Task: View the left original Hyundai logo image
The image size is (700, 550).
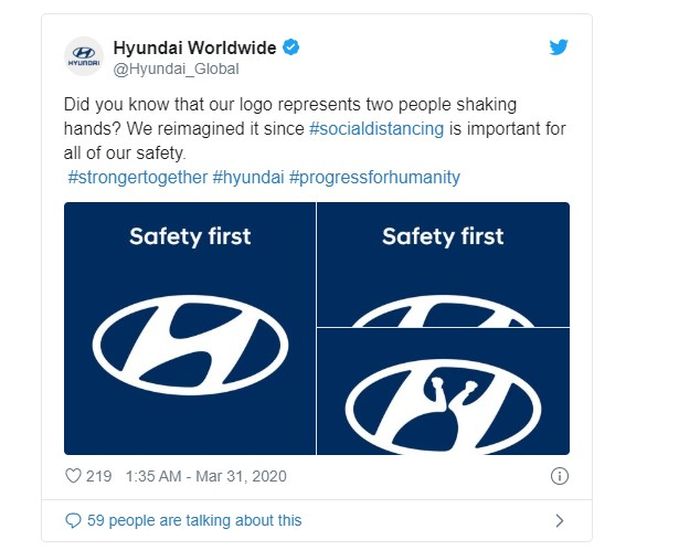Action: pyautogui.click(x=190, y=329)
